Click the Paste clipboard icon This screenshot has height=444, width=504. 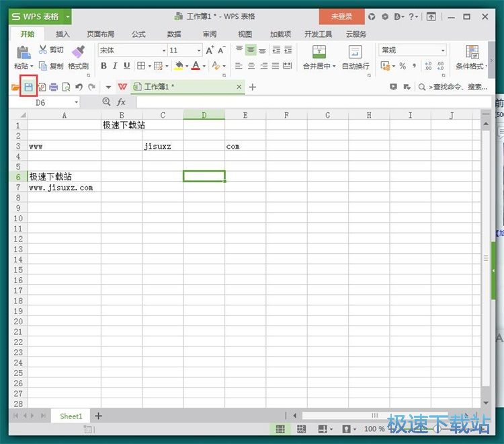(x=24, y=52)
